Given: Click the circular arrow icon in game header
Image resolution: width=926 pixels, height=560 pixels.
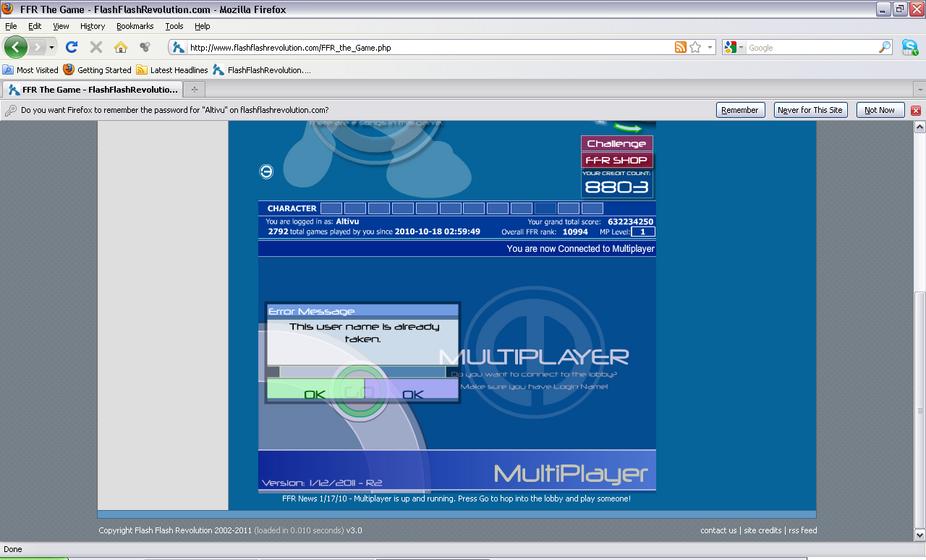Looking at the screenshot, I should pos(266,171).
